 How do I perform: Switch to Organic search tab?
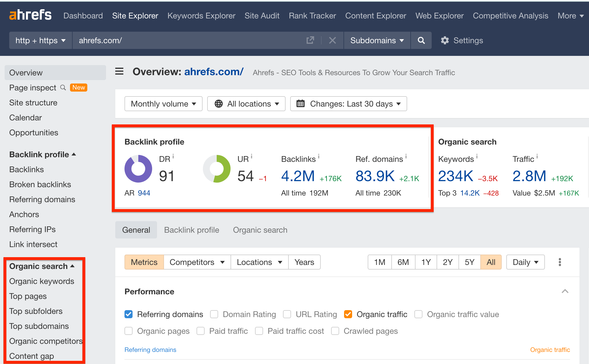click(260, 230)
